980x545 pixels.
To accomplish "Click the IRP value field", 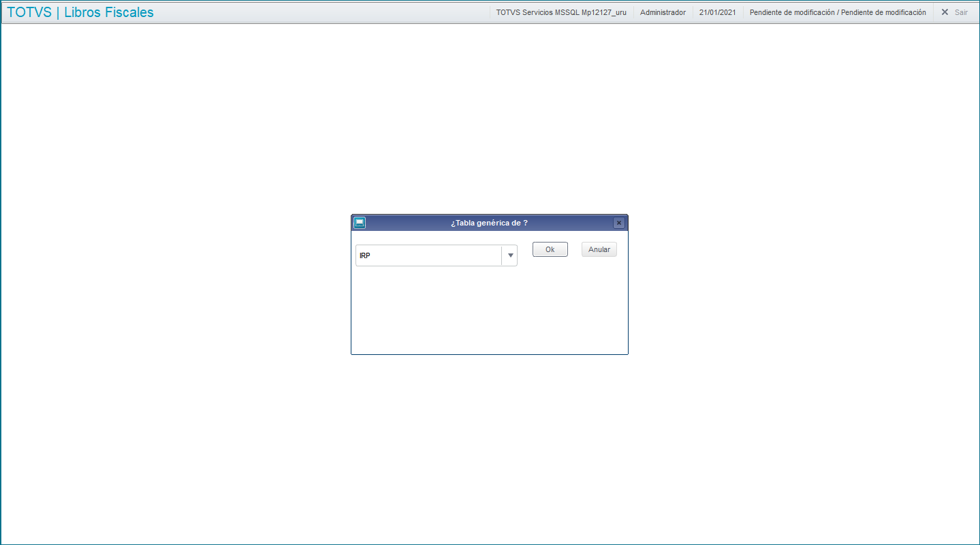I will tap(429, 255).
